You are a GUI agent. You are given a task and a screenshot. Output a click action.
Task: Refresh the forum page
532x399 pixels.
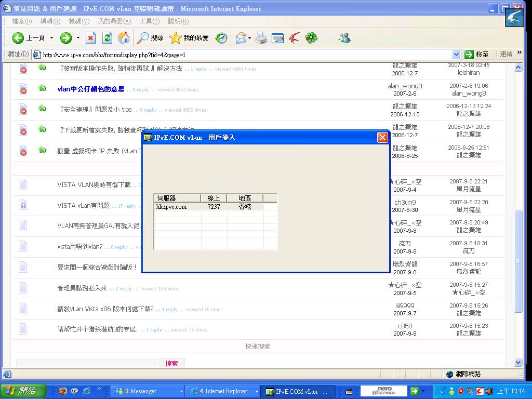pyautogui.click(x=107, y=38)
